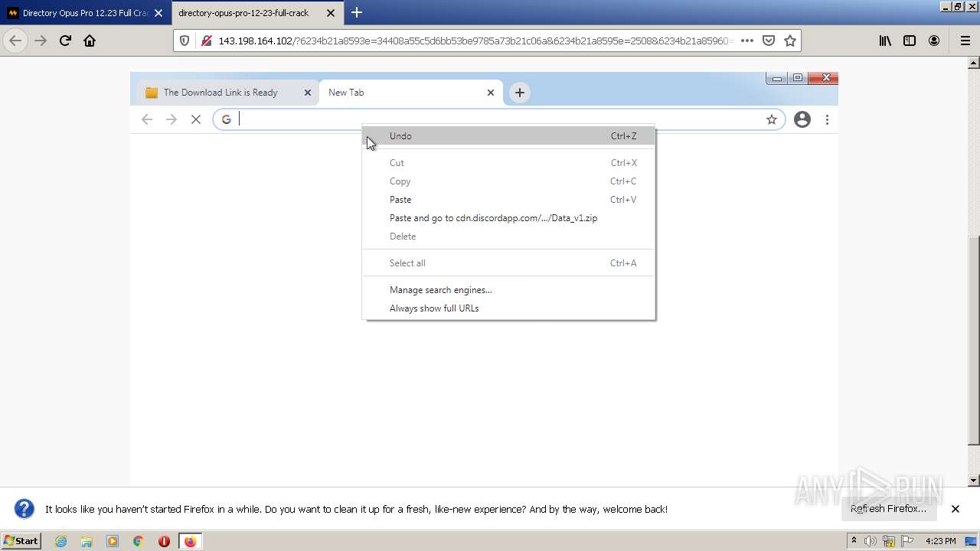
Task: Click Firefox URL address field
Action: pos(475,41)
